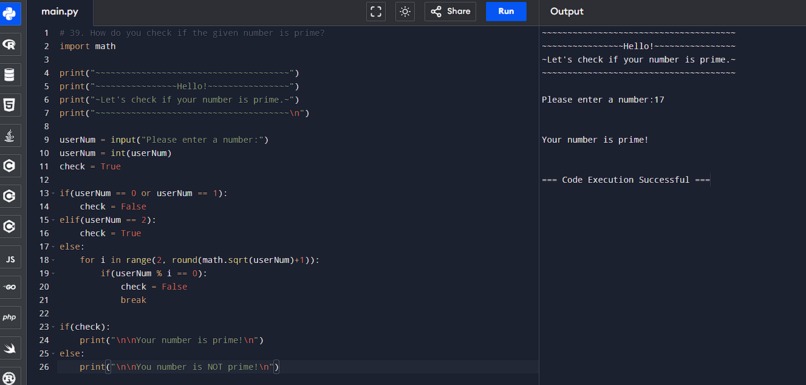Open the php compiler icon
The height and width of the screenshot is (385, 806).
point(10,318)
